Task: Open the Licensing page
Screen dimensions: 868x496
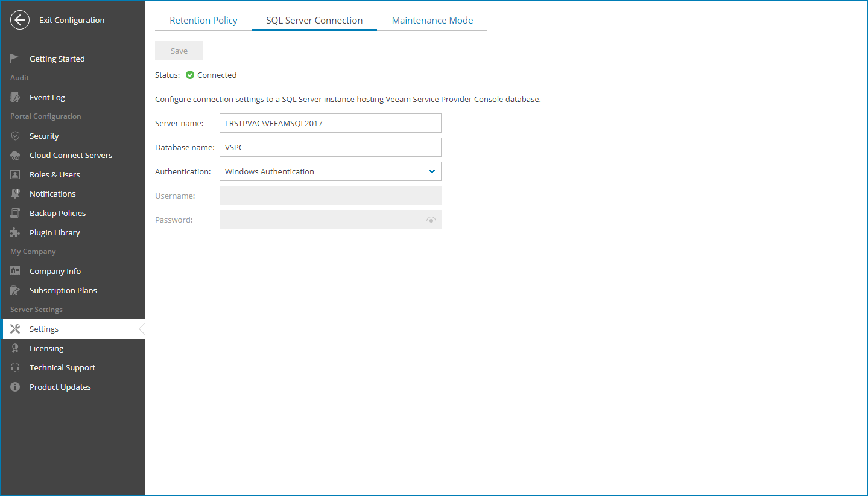Action: pyautogui.click(x=73, y=348)
